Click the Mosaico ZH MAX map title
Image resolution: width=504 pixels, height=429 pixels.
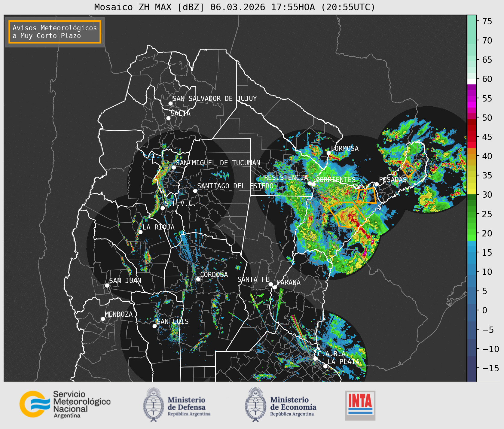click(235, 7)
